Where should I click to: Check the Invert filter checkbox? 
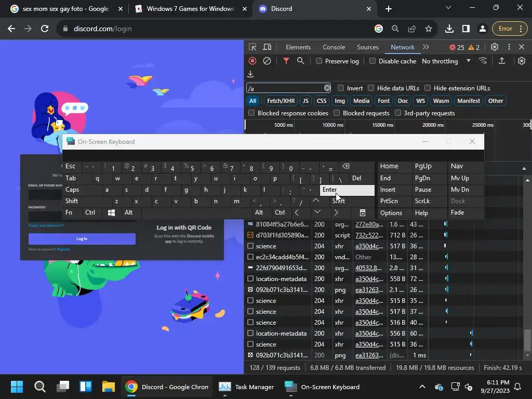pos(341,88)
